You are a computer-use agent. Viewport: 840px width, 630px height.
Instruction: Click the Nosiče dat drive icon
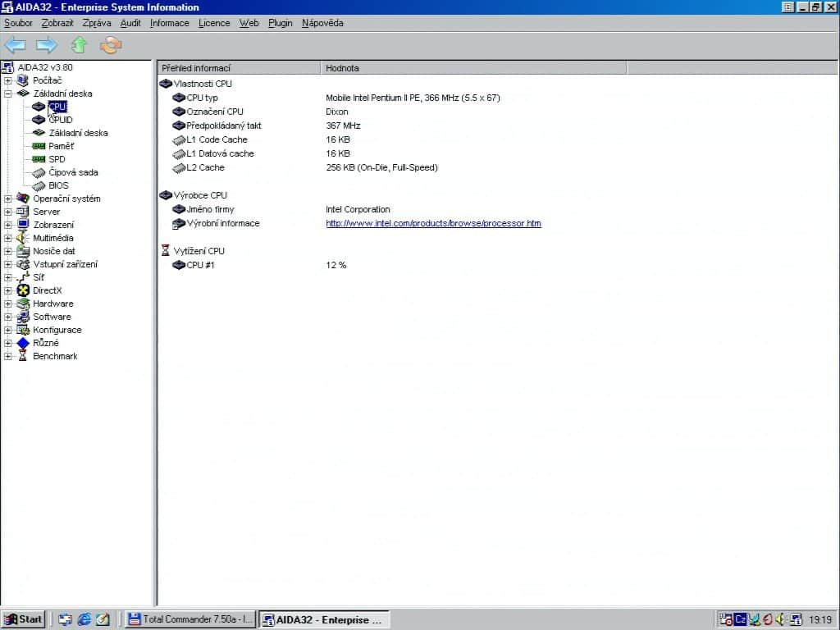point(22,251)
